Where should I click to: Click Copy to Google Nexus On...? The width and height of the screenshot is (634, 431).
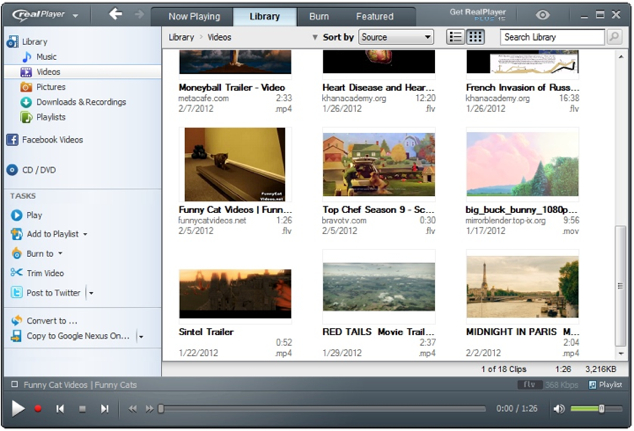point(70,336)
